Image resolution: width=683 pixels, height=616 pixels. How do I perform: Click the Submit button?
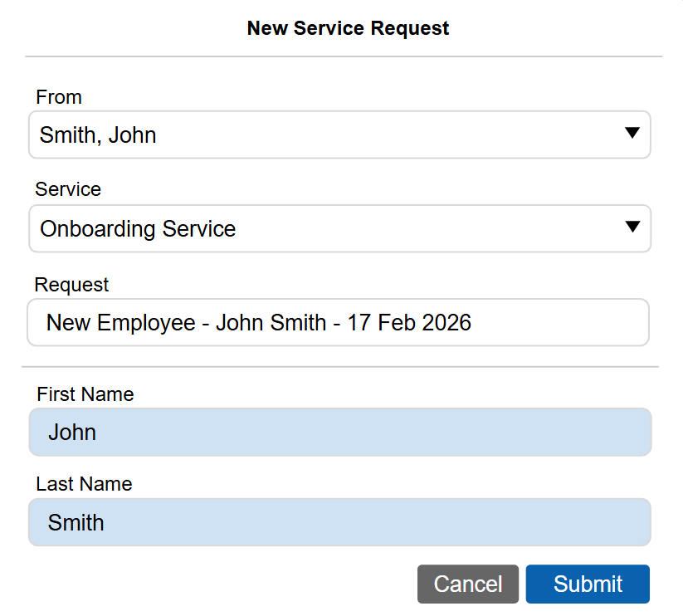[587, 584]
